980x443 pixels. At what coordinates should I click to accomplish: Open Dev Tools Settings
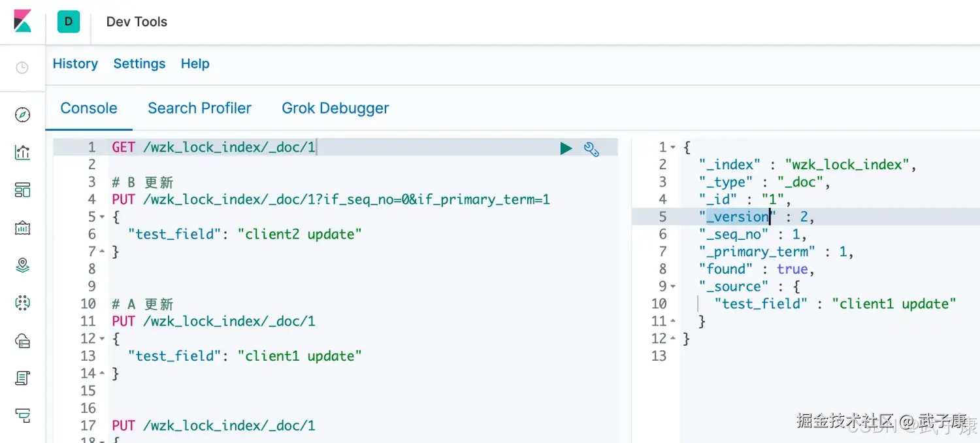pyautogui.click(x=139, y=63)
